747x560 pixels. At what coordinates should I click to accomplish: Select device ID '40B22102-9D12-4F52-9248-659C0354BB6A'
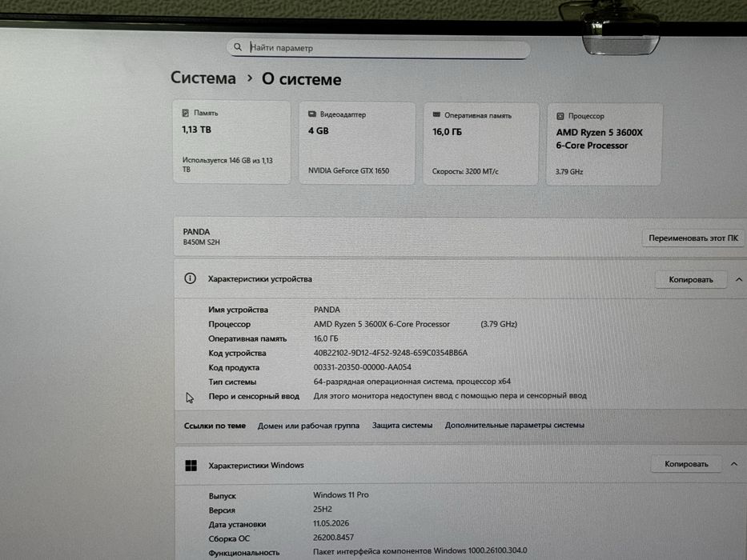[x=391, y=353]
